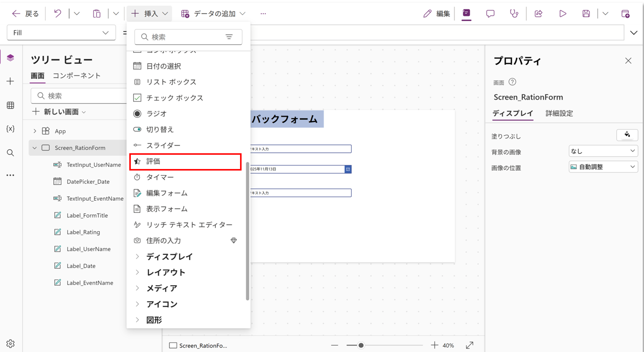
Task: Expand the ディスプレイ category
Action: (x=169, y=256)
